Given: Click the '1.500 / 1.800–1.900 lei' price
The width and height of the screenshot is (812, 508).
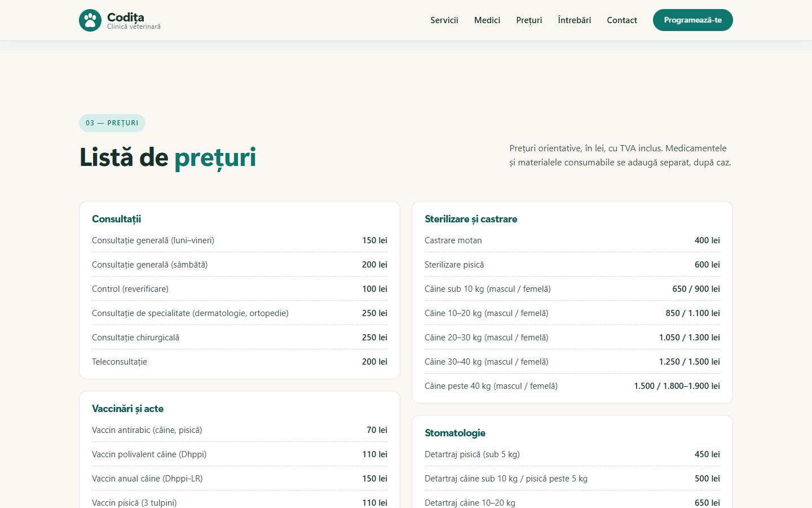Looking at the screenshot, I should [677, 386].
